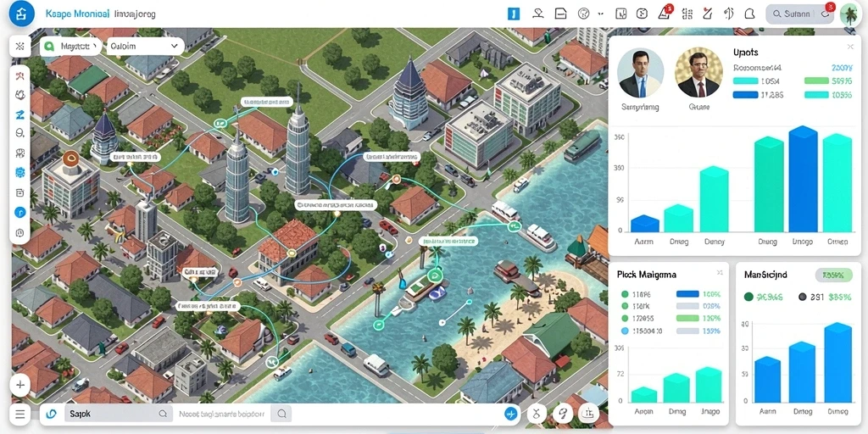This screenshot has width=868, height=434.
Task: Click the round gauge icon in top toolbar
Action: click(x=583, y=14)
